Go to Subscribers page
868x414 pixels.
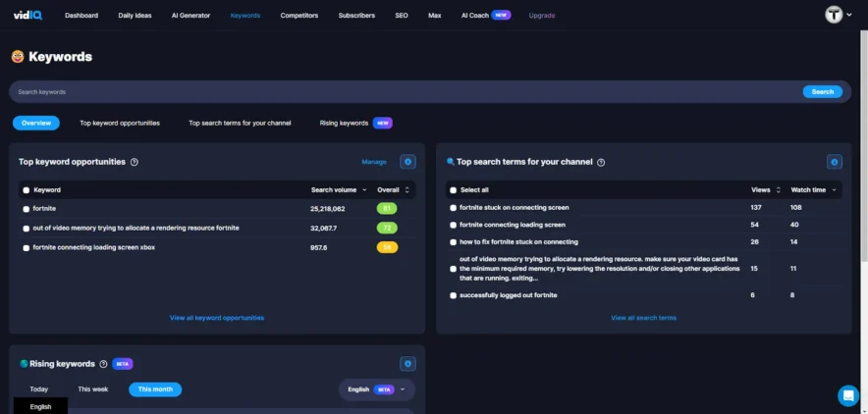coord(356,16)
